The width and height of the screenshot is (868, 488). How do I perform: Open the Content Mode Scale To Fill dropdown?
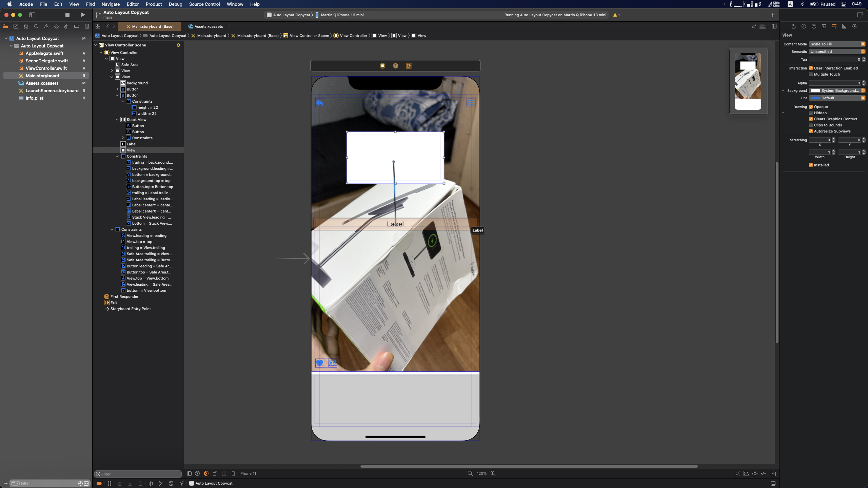(x=836, y=44)
